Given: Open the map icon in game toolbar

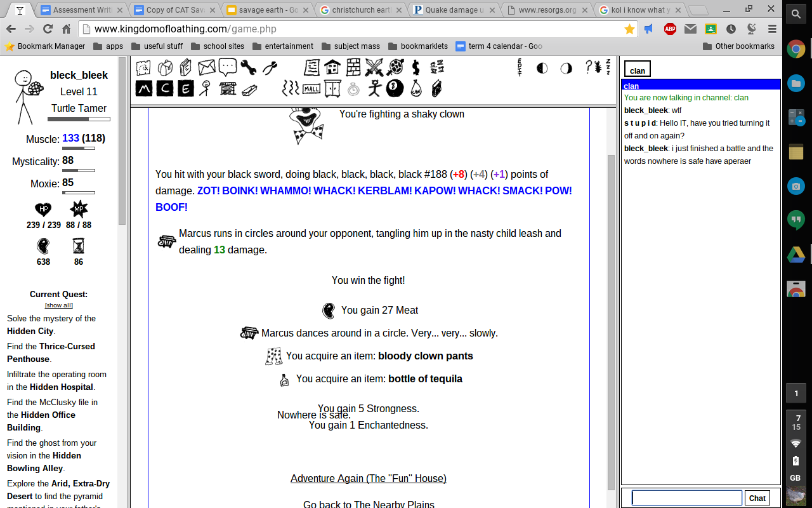Looking at the screenshot, I should (144, 67).
